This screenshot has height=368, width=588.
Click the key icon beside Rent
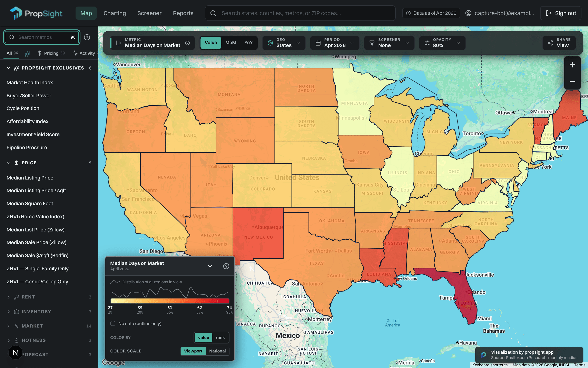click(x=17, y=297)
